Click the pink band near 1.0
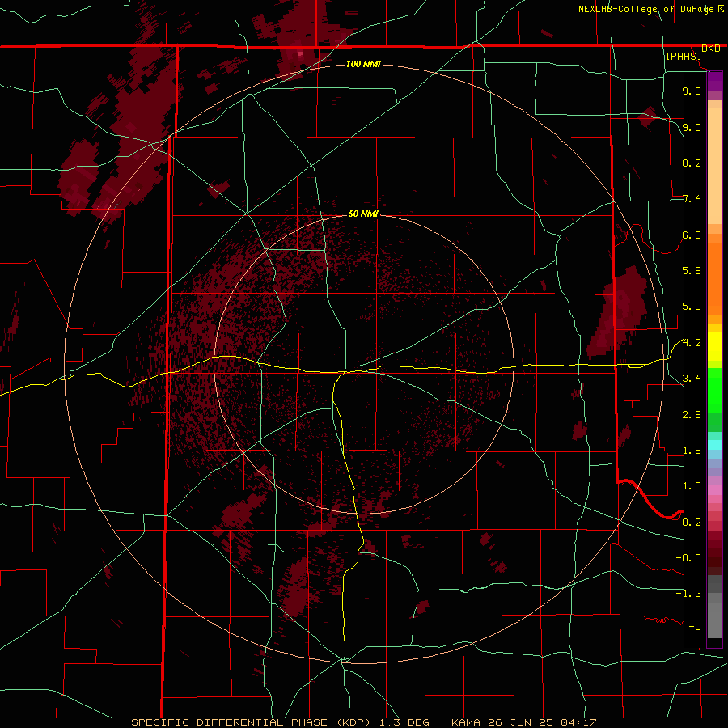 pyautogui.click(x=714, y=490)
